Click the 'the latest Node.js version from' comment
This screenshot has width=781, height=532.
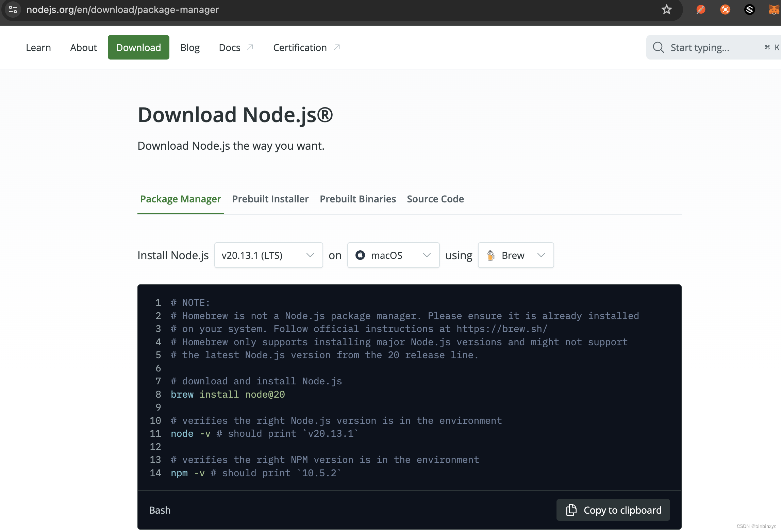(x=325, y=355)
